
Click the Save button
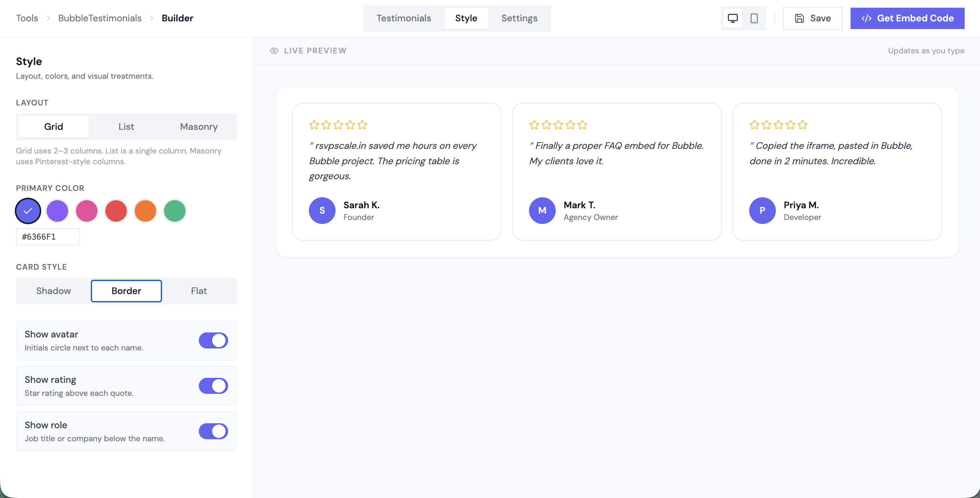coord(812,18)
